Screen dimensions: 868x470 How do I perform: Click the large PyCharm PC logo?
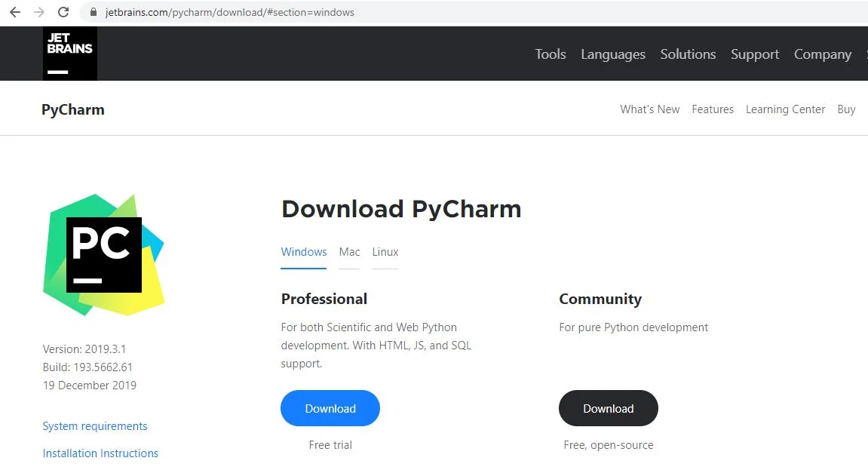[103, 255]
